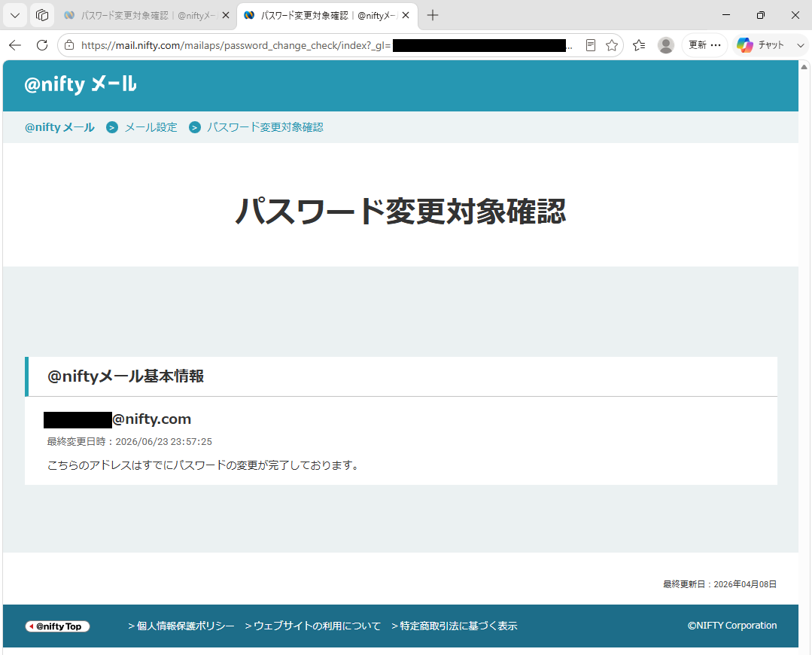Close the first inactive browser tab

pos(226,16)
